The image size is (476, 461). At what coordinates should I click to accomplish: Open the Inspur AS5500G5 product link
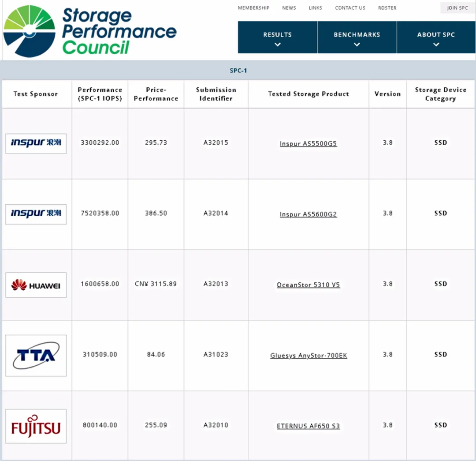pos(308,144)
